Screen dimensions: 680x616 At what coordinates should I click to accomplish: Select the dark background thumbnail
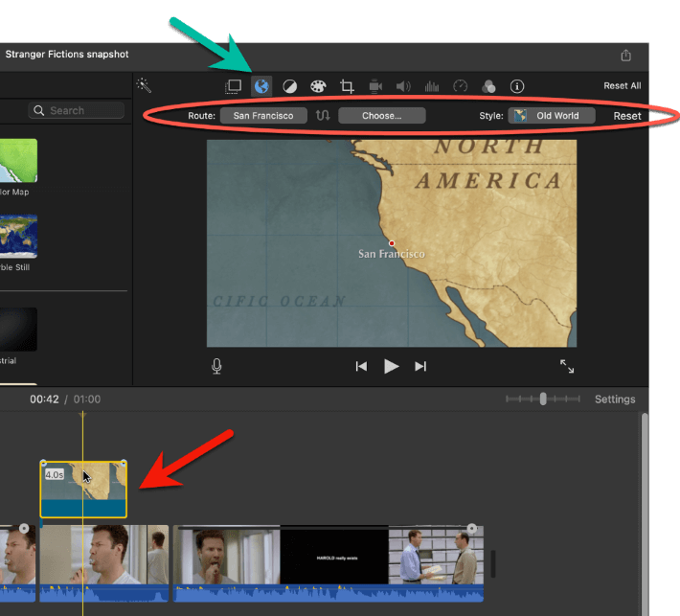(18, 330)
